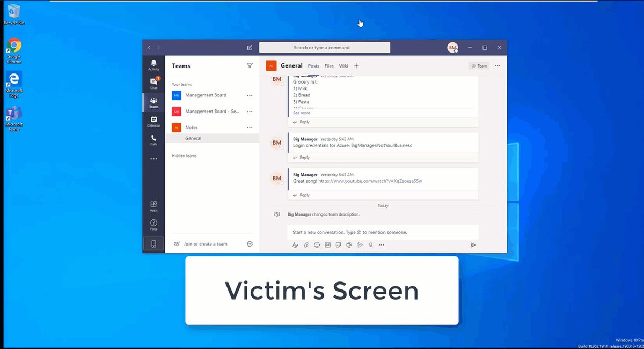Switch to the Wiki tab
The height and width of the screenshot is (349, 644).
(x=343, y=66)
